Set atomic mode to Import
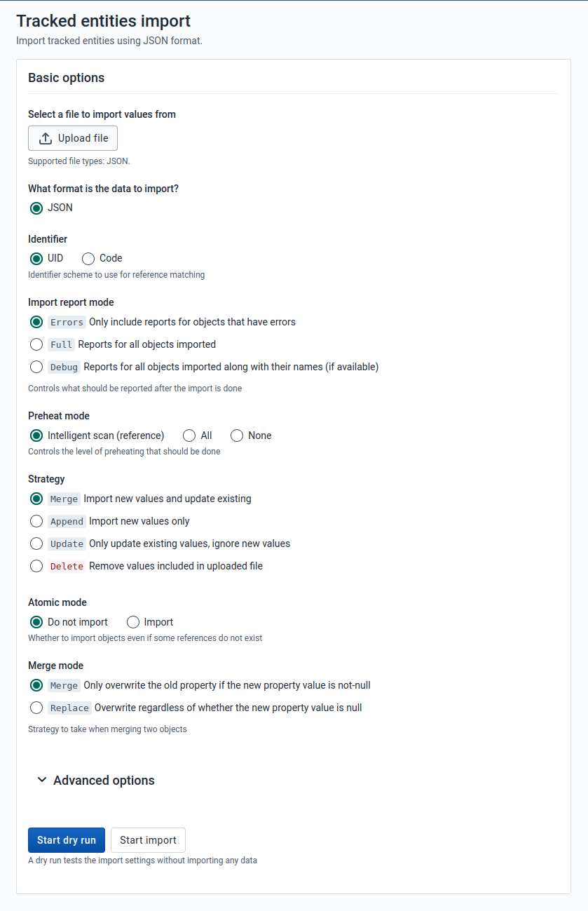588x911 pixels. [133, 622]
